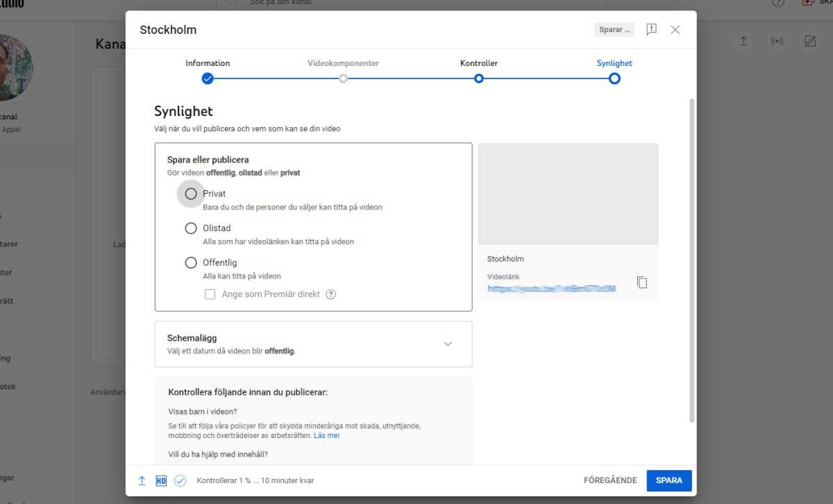Copy the video link with copy icon

pyautogui.click(x=642, y=283)
